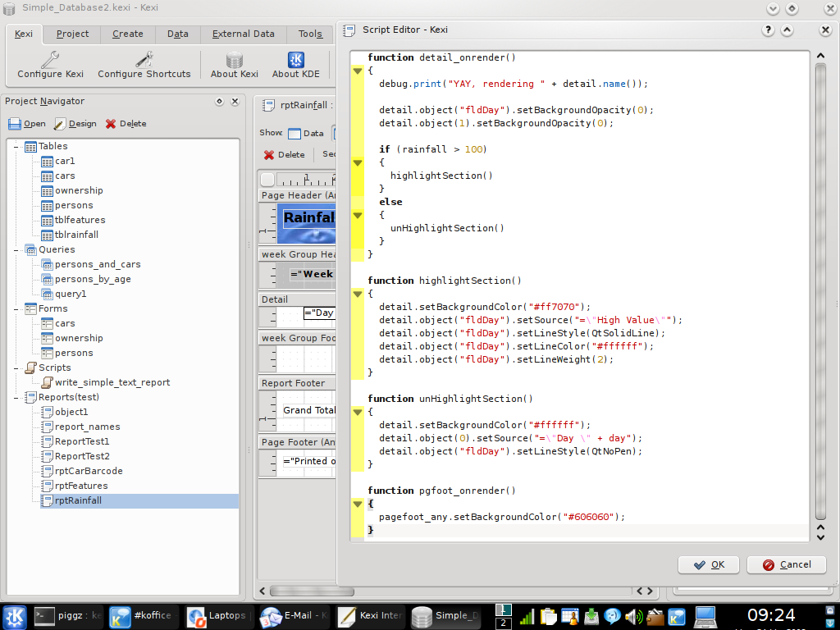This screenshot has height=630, width=840.
Task: Open About Kexi dialog
Action: (x=234, y=65)
